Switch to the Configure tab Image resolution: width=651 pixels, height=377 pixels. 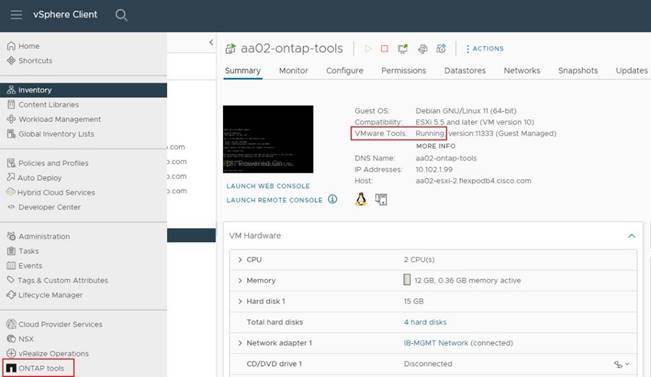[345, 71]
